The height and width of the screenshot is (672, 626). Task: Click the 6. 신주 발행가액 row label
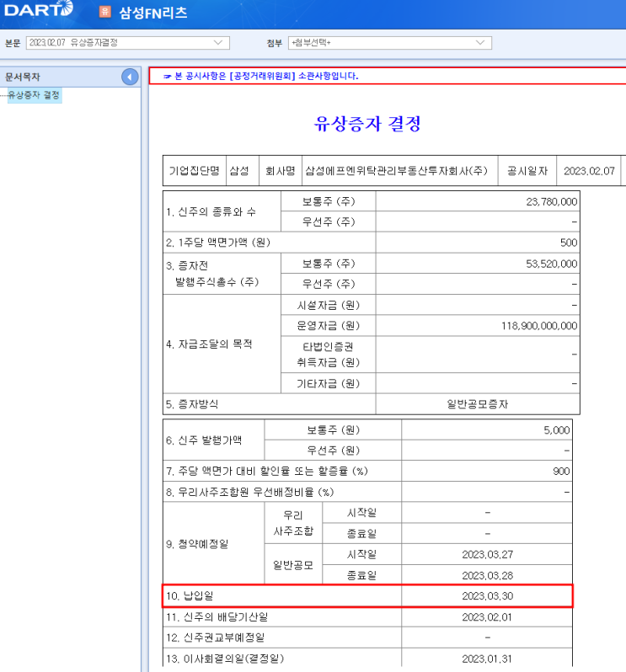(x=204, y=440)
